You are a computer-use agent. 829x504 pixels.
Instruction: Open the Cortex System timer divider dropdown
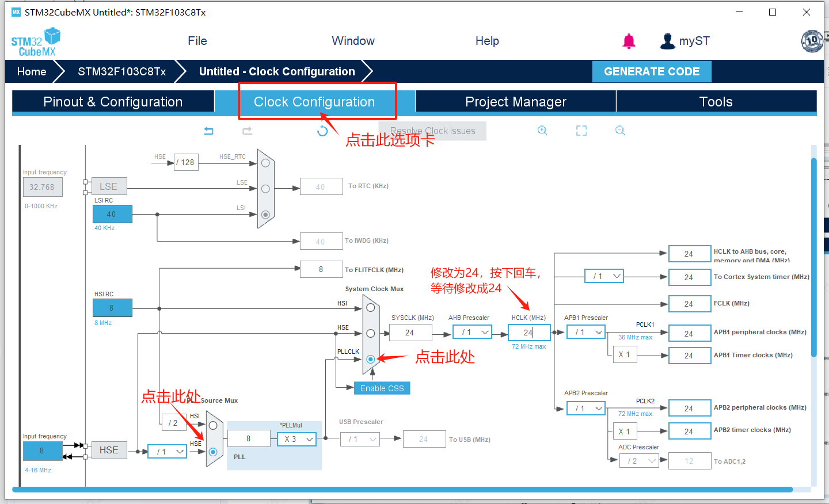tap(604, 276)
